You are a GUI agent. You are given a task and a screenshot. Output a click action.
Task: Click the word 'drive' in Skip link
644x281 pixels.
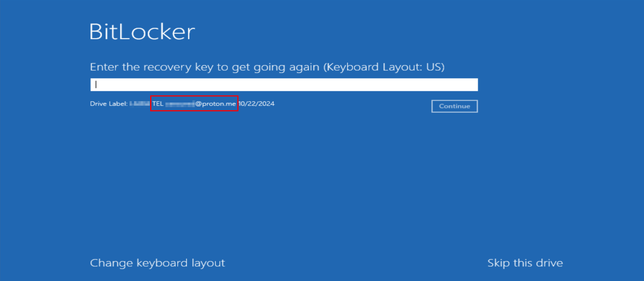[549, 263]
